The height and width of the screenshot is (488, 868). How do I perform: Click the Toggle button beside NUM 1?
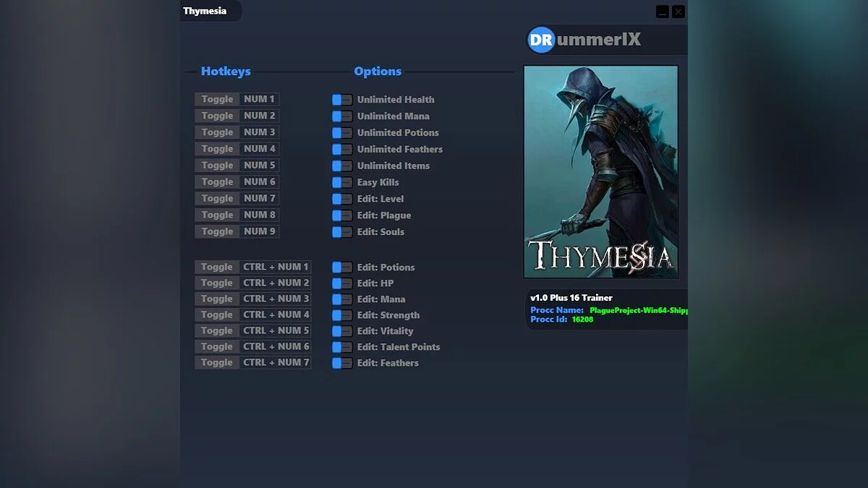(216, 99)
